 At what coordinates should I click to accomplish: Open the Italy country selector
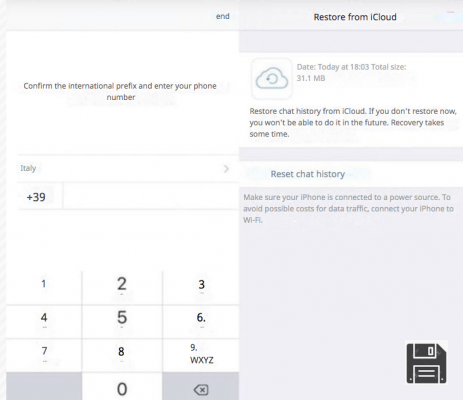[128, 168]
